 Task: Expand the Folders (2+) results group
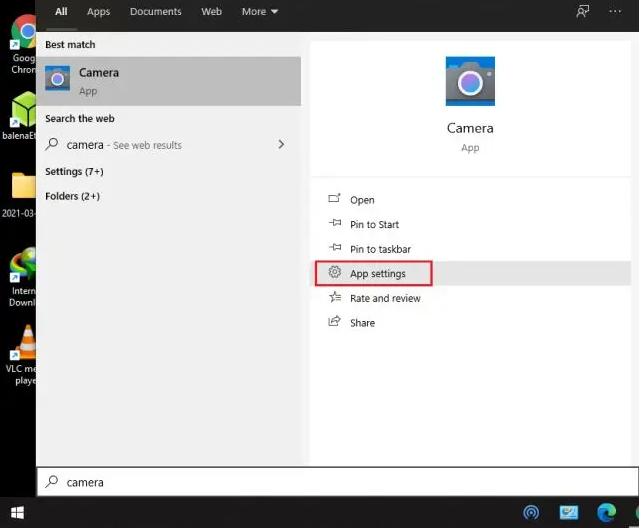tap(72, 196)
